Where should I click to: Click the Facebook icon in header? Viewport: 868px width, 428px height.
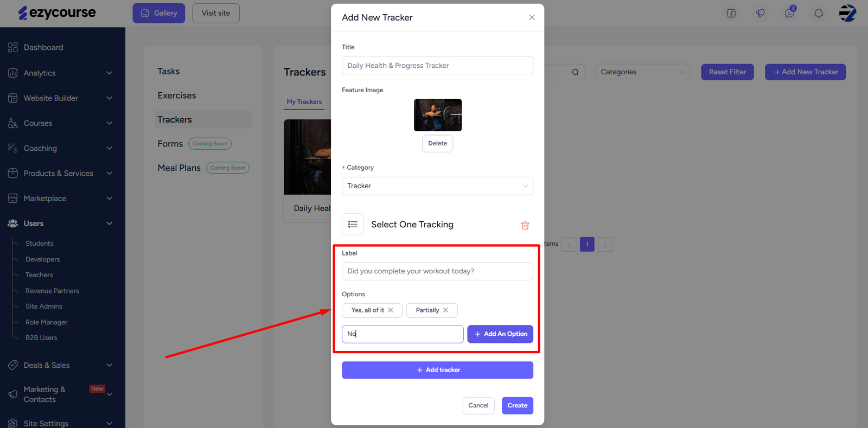(x=731, y=13)
